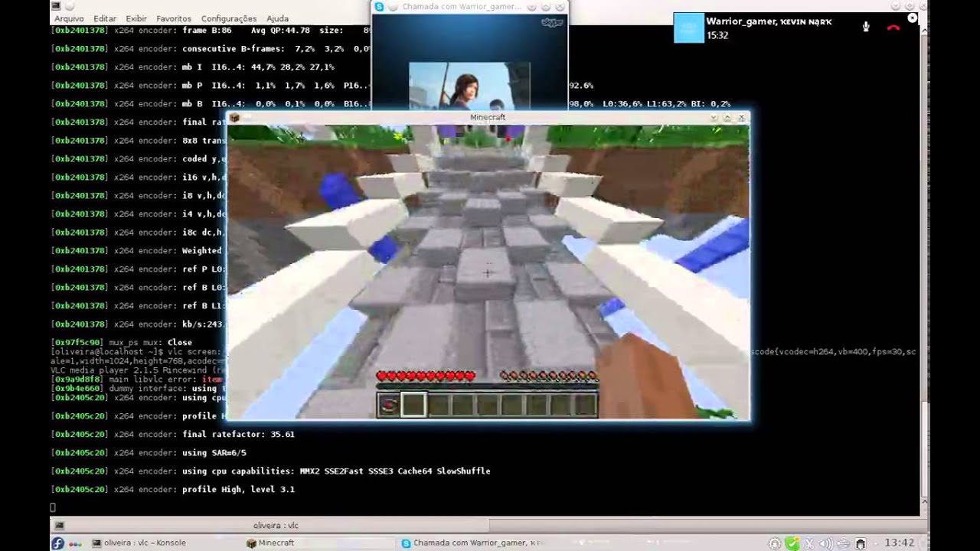Switch to Skype Chamada window in taskbar
The width and height of the screenshot is (980, 551).
click(473, 543)
